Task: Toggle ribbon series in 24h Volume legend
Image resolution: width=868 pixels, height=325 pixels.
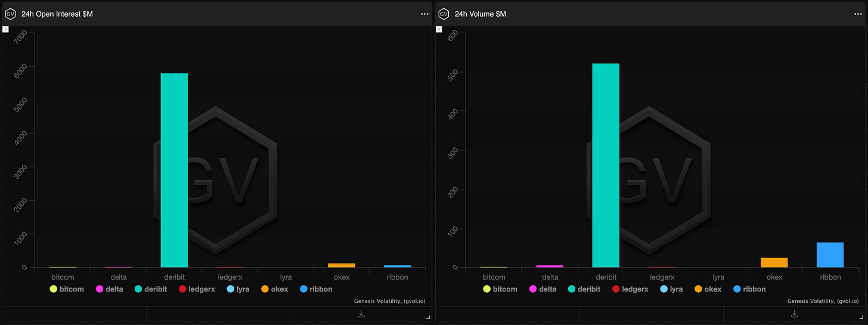Action: point(749,289)
